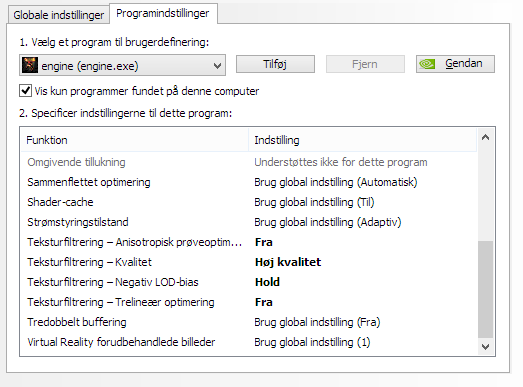Click the scroll down arrow in settings list

(x=485, y=347)
